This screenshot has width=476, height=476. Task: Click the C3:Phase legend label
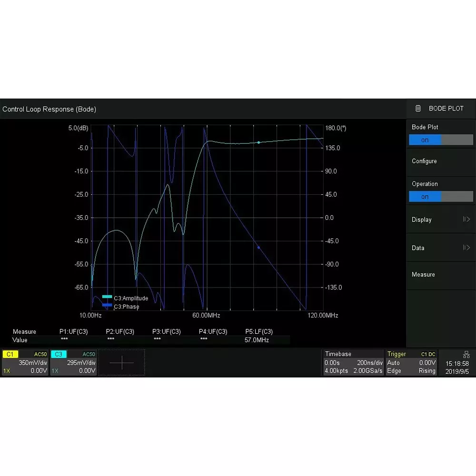126,307
